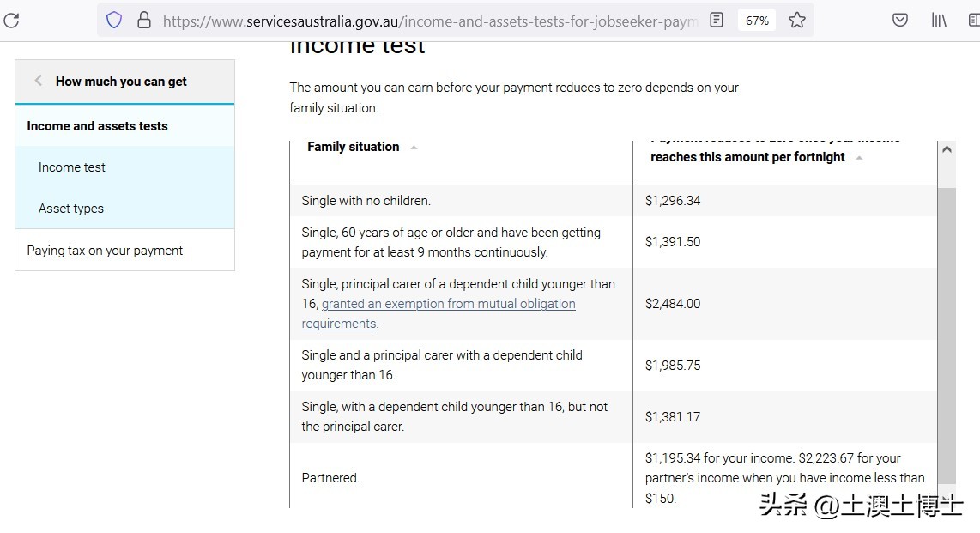Open Asset types sidebar link
This screenshot has height=533, width=980.
(71, 209)
